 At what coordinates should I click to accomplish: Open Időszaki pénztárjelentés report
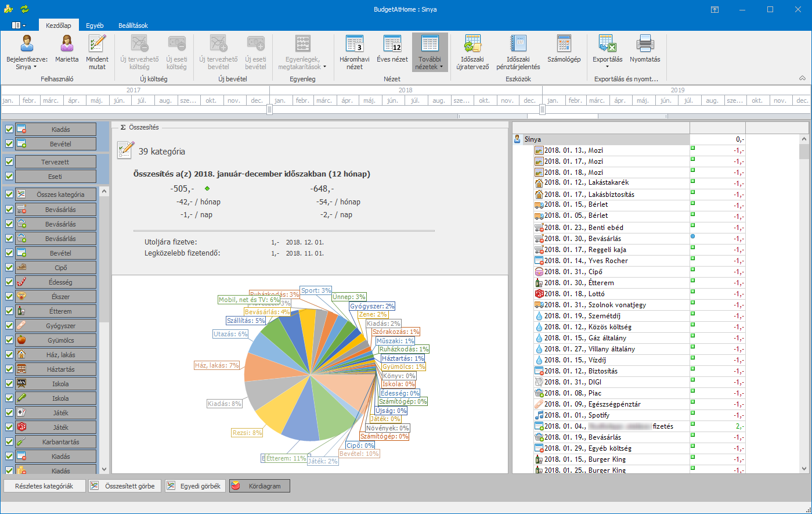(x=518, y=52)
